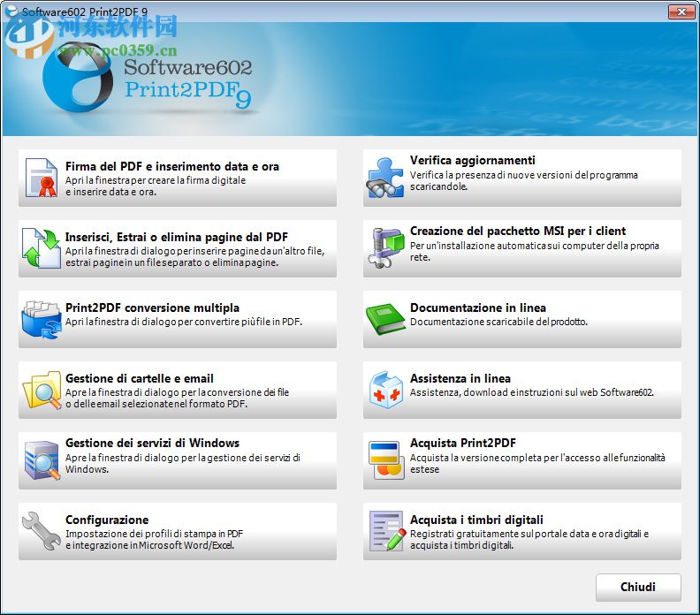
Task: Close the window with the red X
Action: pos(681,12)
